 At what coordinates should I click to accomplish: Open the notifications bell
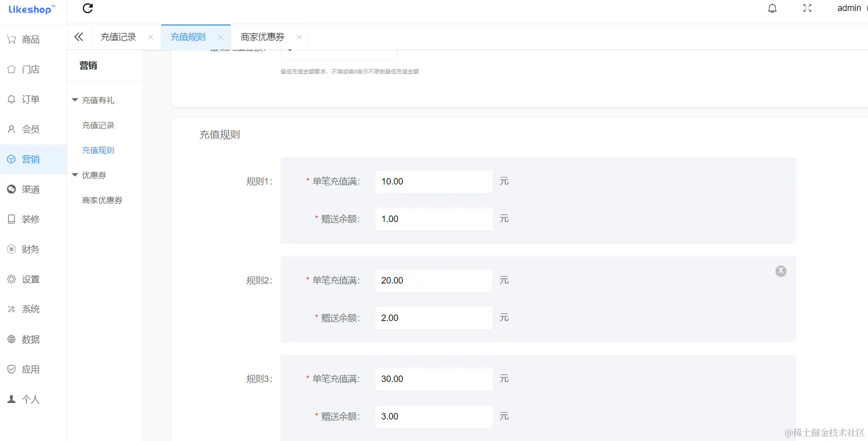point(772,8)
